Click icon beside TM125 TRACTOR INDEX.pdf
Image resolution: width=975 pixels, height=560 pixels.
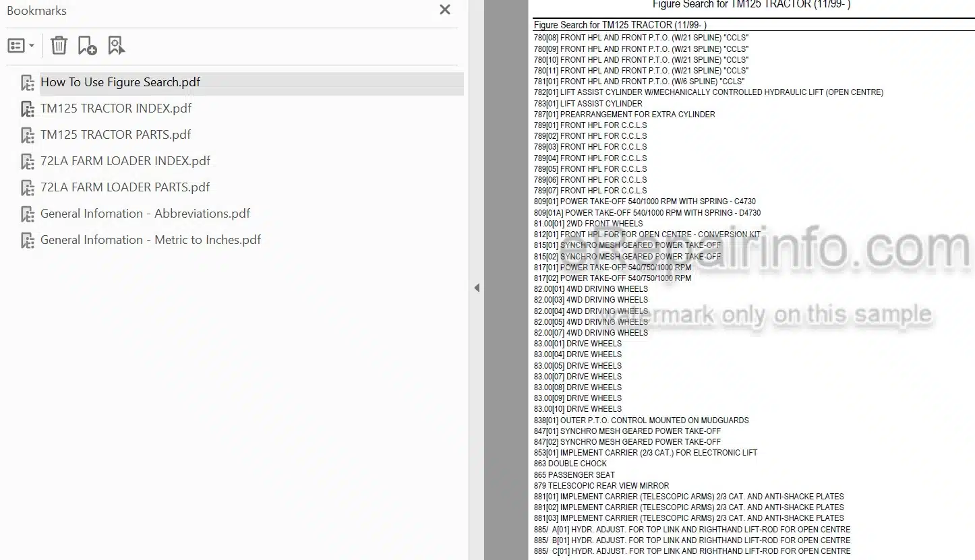pos(28,109)
